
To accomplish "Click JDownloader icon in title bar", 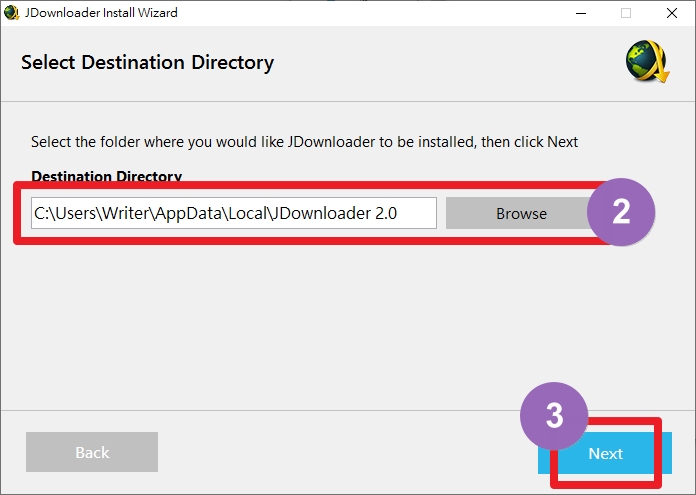I will point(11,12).
